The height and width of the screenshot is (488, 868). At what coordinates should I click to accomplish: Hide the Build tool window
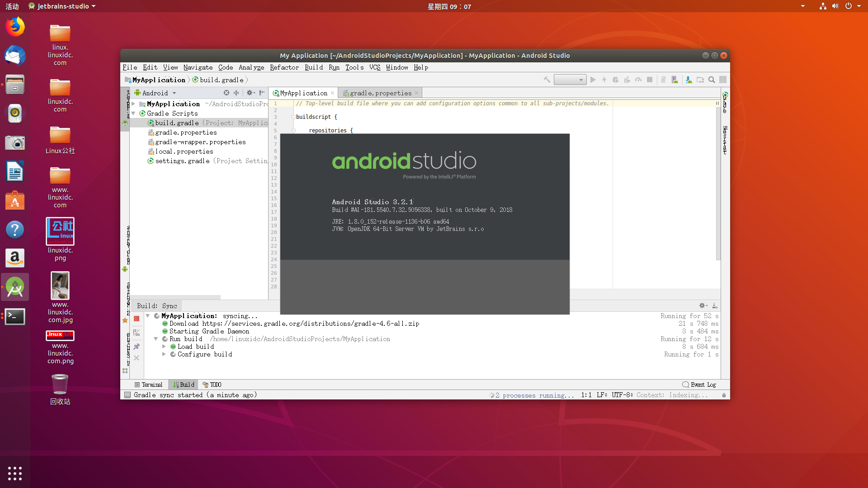[x=715, y=306]
